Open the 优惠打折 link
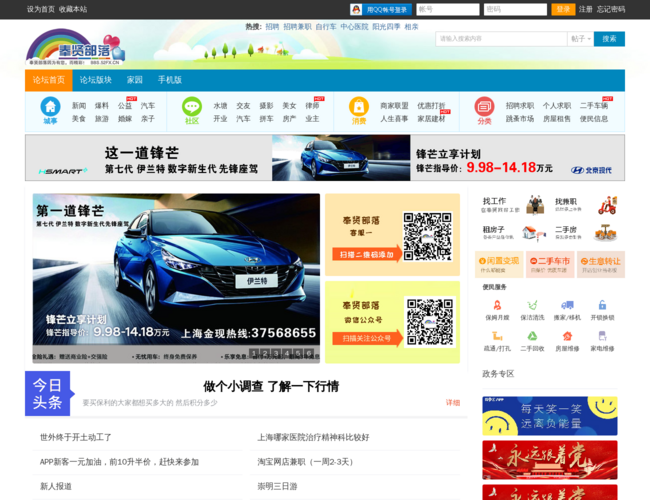The height and width of the screenshot is (500, 650). 431,106
